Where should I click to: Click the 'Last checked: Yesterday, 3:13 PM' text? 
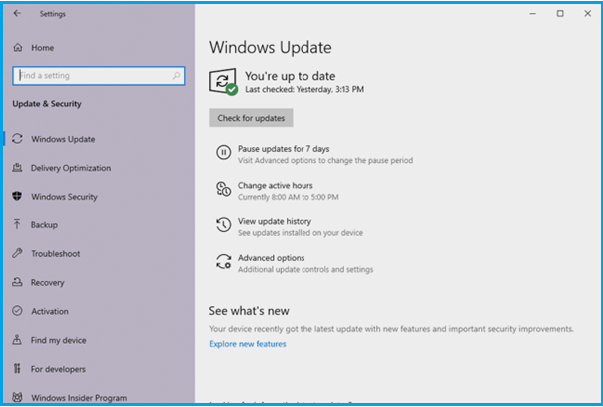pos(305,89)
